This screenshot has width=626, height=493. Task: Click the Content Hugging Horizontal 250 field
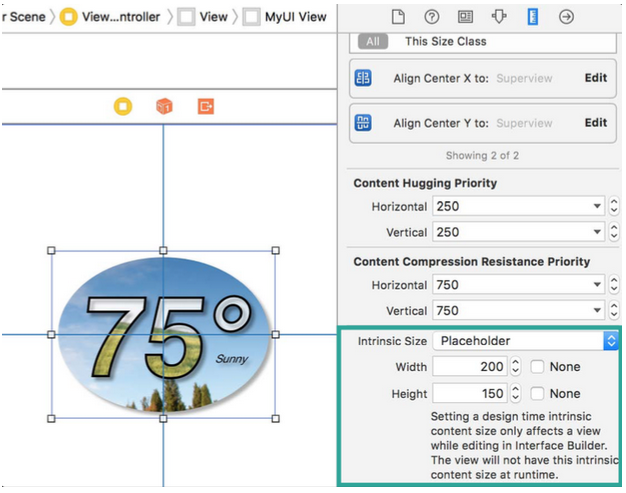(x=518, y=206)
